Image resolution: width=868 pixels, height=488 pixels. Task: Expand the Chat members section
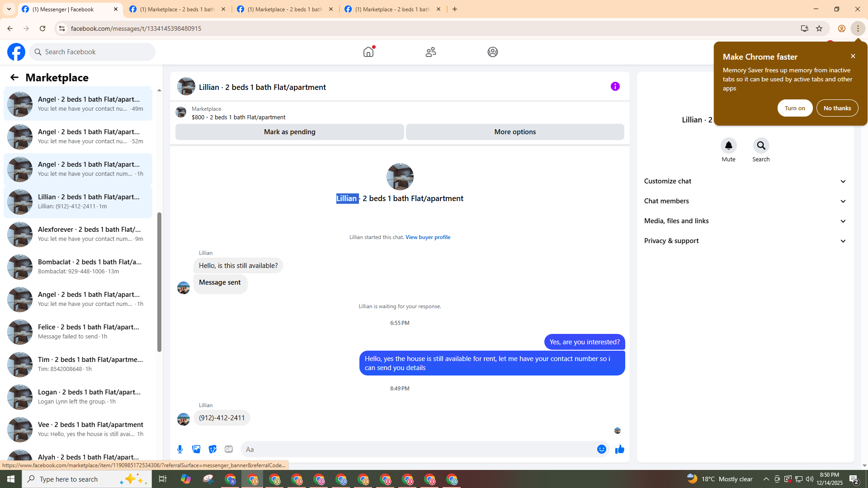point(745,201)
